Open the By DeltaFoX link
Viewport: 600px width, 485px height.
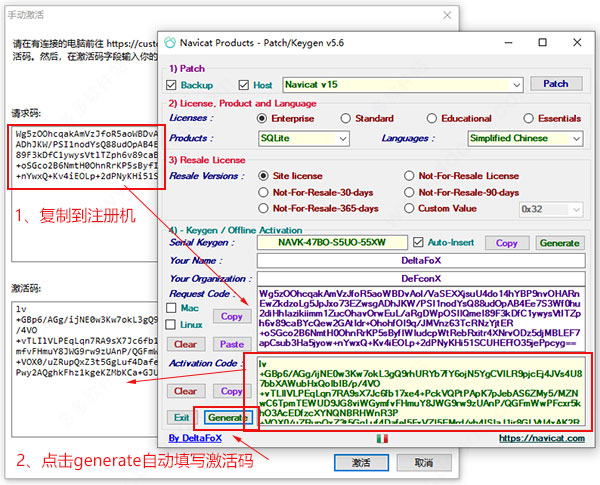coord(195,438)
